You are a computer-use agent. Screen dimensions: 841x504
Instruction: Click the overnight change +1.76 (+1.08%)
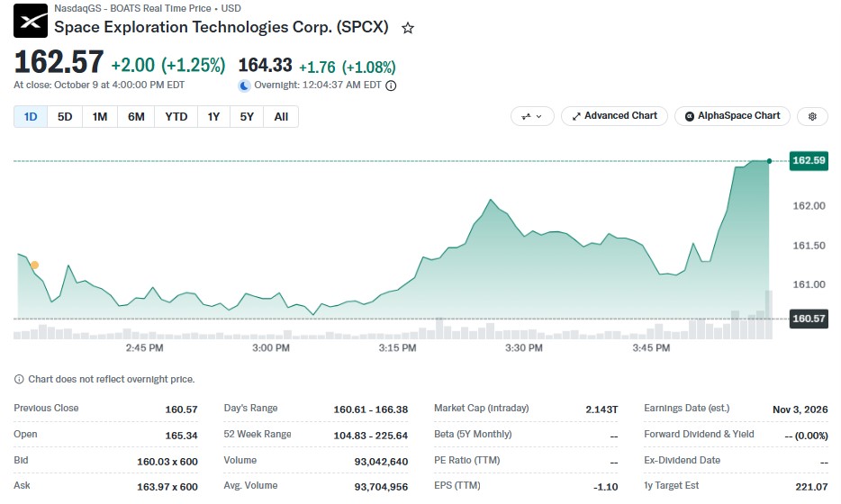click(347, 67)
